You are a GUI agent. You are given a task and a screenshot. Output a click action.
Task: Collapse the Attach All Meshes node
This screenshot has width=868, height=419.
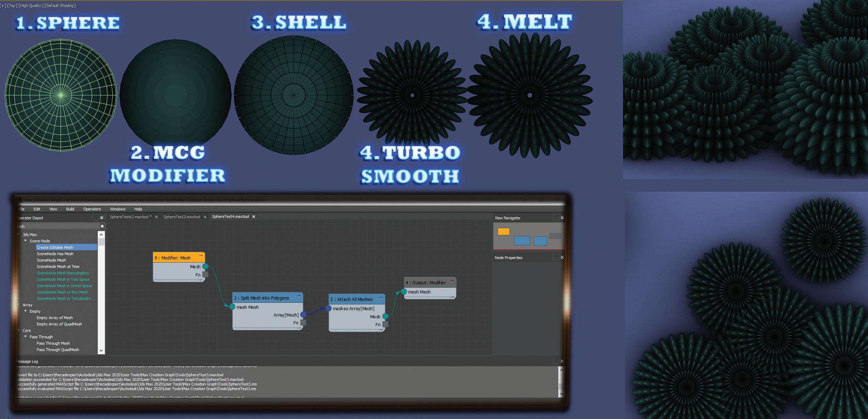(x=381, y=298)
